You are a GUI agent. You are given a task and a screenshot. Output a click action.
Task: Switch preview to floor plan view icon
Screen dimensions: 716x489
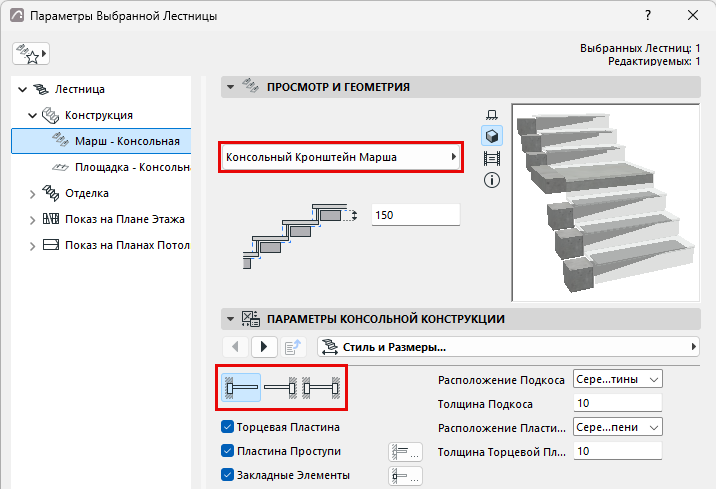[492, 115]
